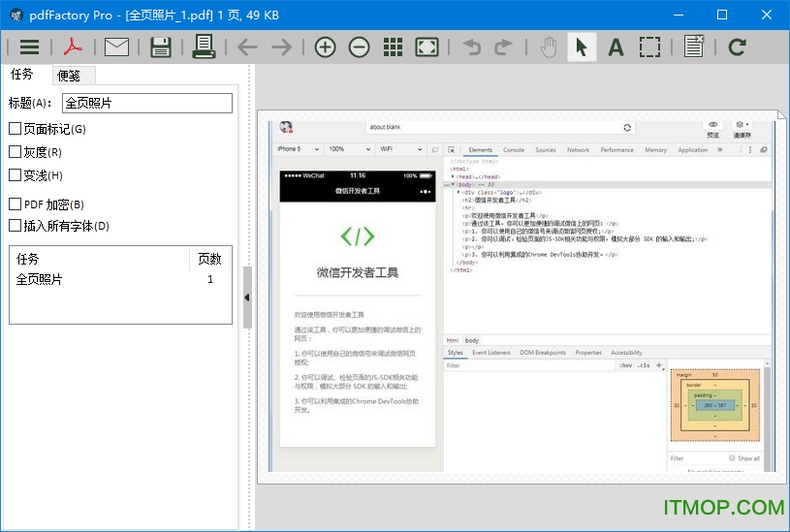This screenshot has height=532, width=790.
Task: Enable 页面标记(G) checkbox
Action: coord(16,129)
